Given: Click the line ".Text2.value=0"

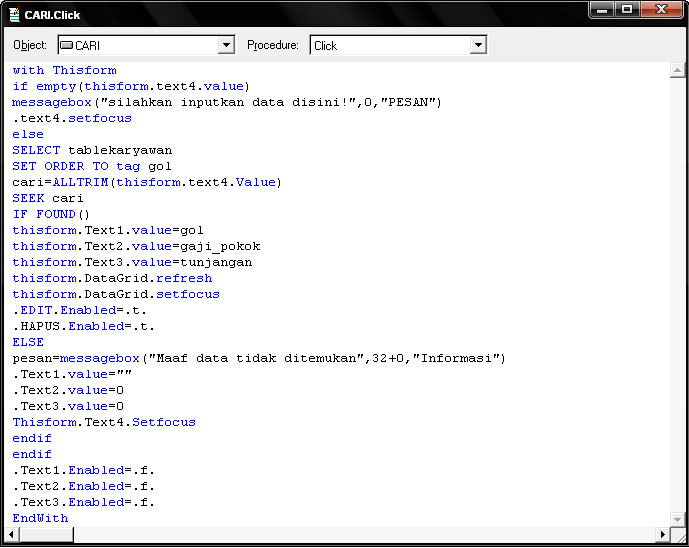Looking at the screenshot, I should click(x=68, y=390).
